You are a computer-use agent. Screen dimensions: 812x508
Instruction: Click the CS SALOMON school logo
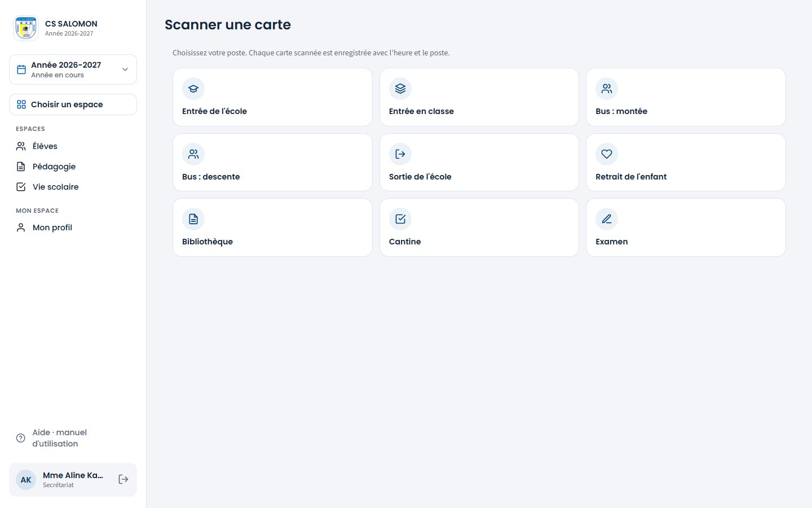click(x=26, y=28)
